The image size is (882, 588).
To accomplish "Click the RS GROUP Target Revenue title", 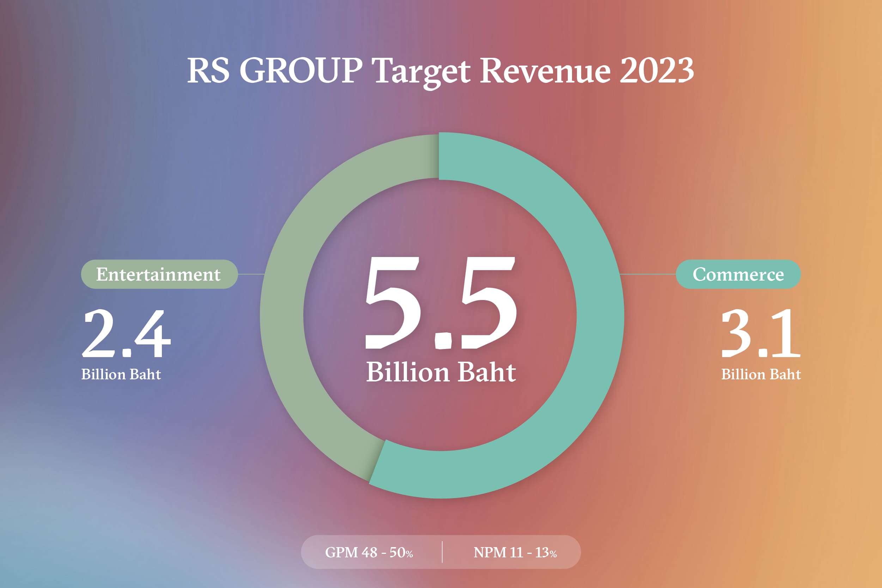I will (440, 71).
